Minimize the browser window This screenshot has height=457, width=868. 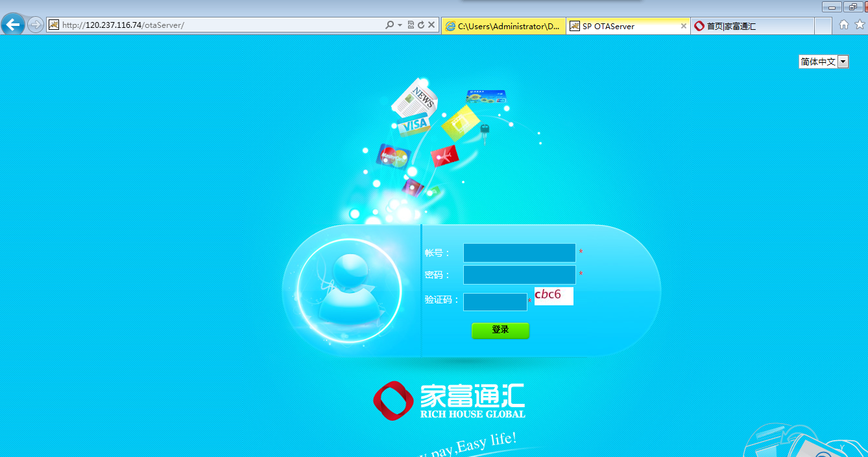coord(831,6)
